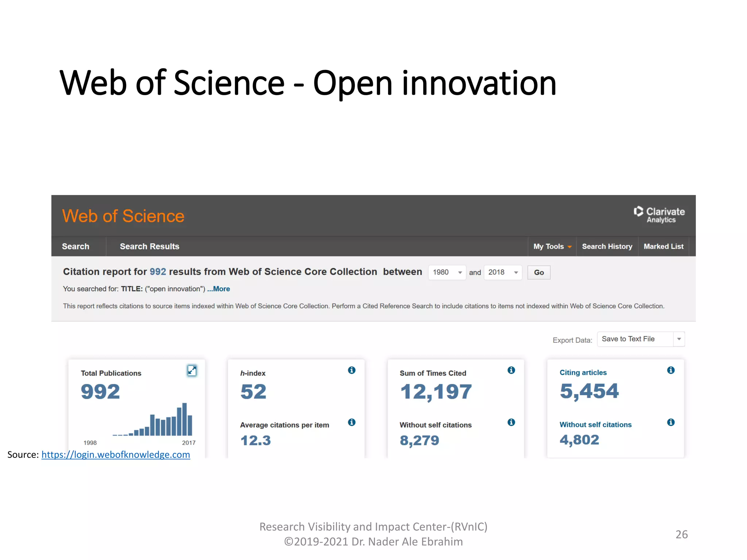Open info icon for Sum of Times Cited
747x560 pixels.
(x=511, y=370)
